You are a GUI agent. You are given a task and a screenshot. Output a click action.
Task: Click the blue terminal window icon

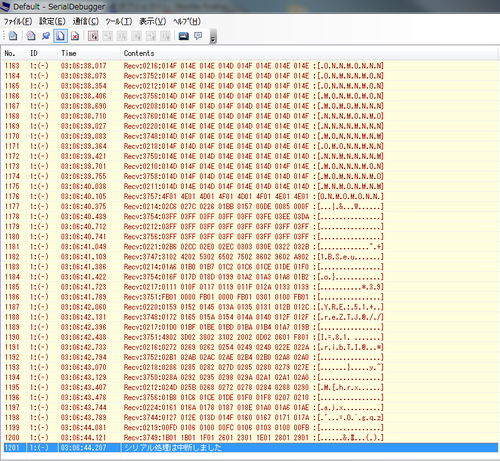coord(183,36)
